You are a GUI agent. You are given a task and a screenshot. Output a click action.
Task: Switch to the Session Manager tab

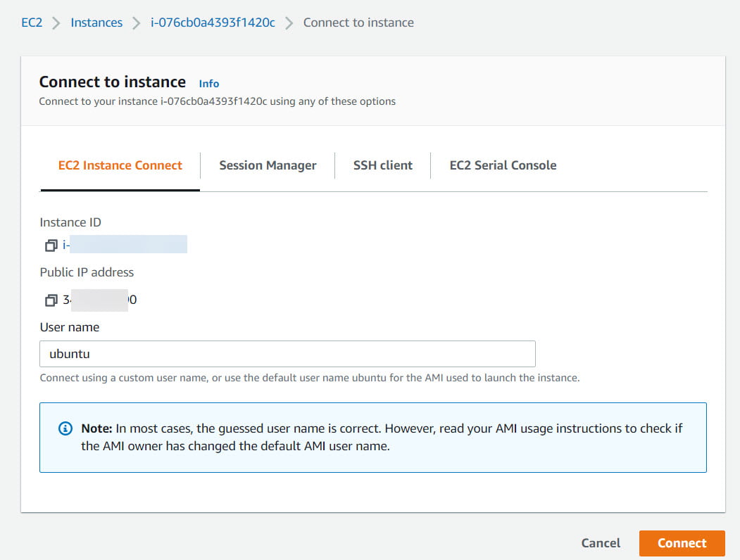[268, 165]
